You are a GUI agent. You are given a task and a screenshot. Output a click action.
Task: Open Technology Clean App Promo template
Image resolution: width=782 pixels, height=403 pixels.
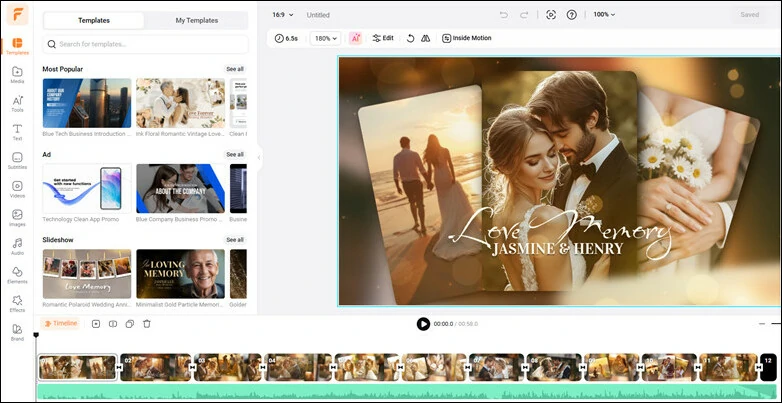(x=87, y=189)
